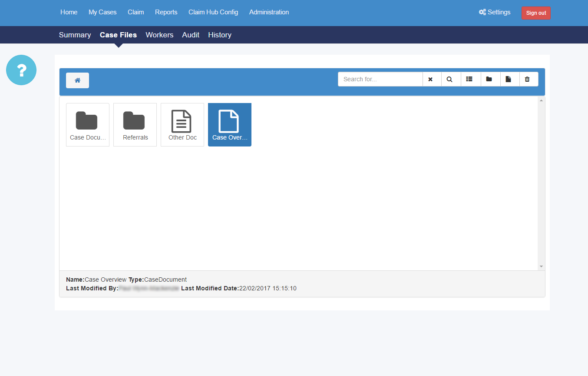
Task: Click the scrollbar down arrow in file pane
Action: (x=541, y=266)
